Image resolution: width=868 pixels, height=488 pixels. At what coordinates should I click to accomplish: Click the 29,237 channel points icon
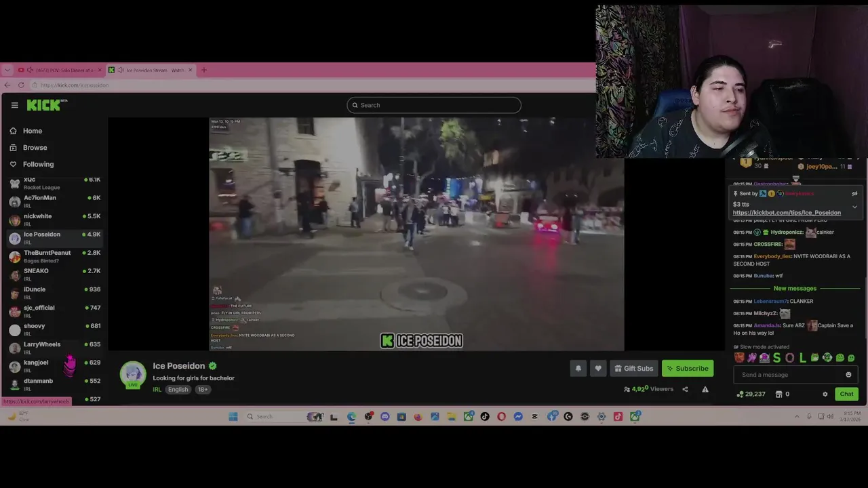pyautogui.click(x=740, y=394)
